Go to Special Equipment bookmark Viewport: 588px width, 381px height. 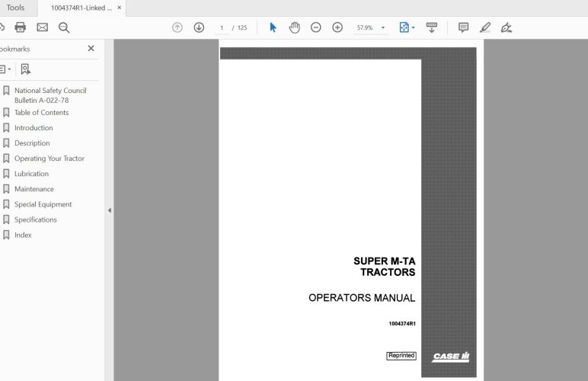43,204
